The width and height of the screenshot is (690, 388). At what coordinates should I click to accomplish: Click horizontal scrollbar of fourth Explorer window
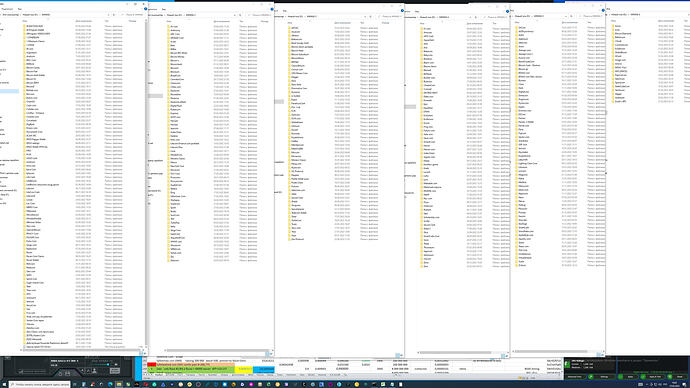coord(455,352)
